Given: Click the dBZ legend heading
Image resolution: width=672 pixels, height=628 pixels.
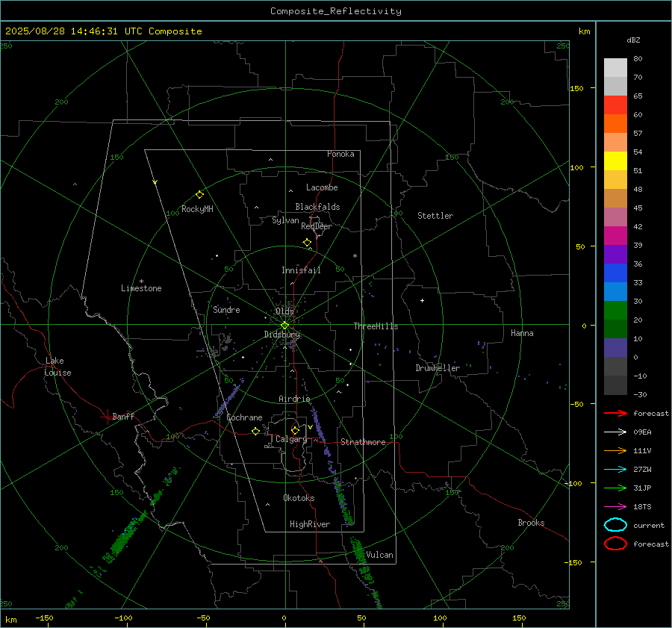Looking at the screenshot, I should click(x=633, y=40).
